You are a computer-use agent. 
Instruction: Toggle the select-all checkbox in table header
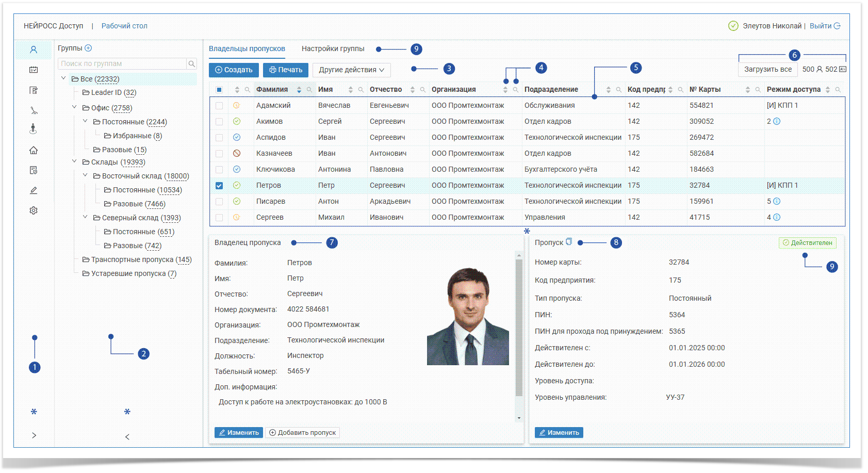(x=219, y=90)
